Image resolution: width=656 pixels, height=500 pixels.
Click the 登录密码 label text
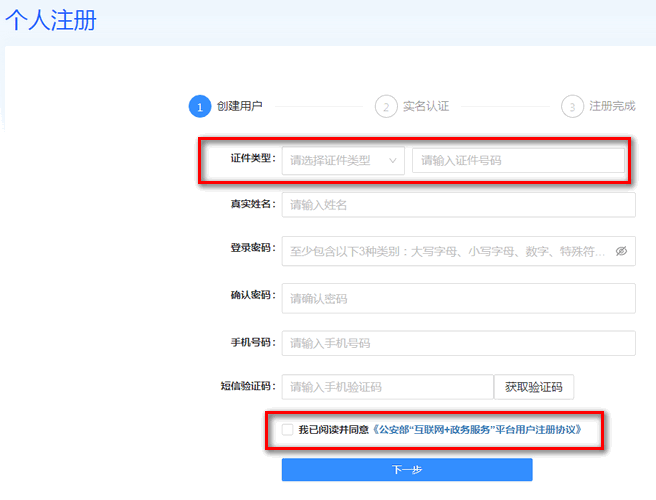[253, 248]
